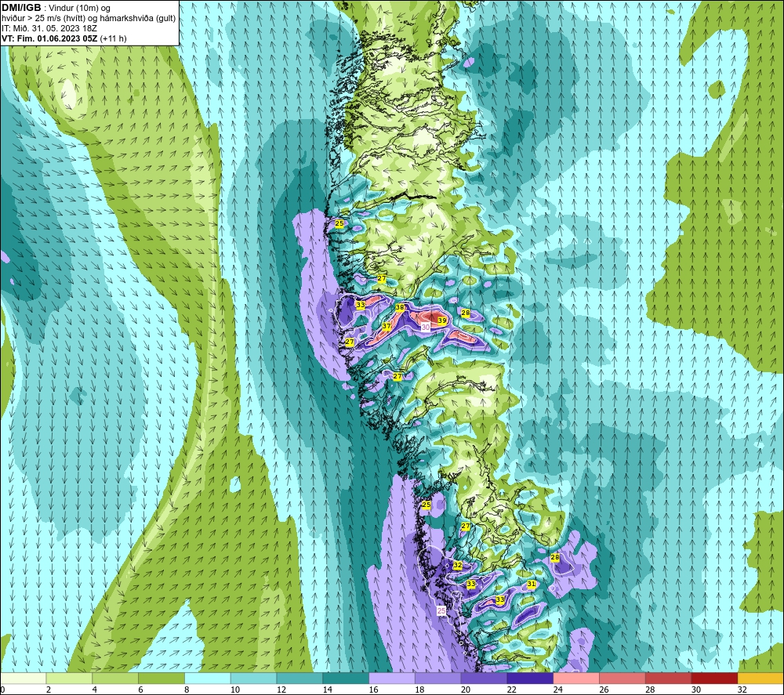Click the legend tick number 8
The image size is (784, 695).
click(187, 690)
